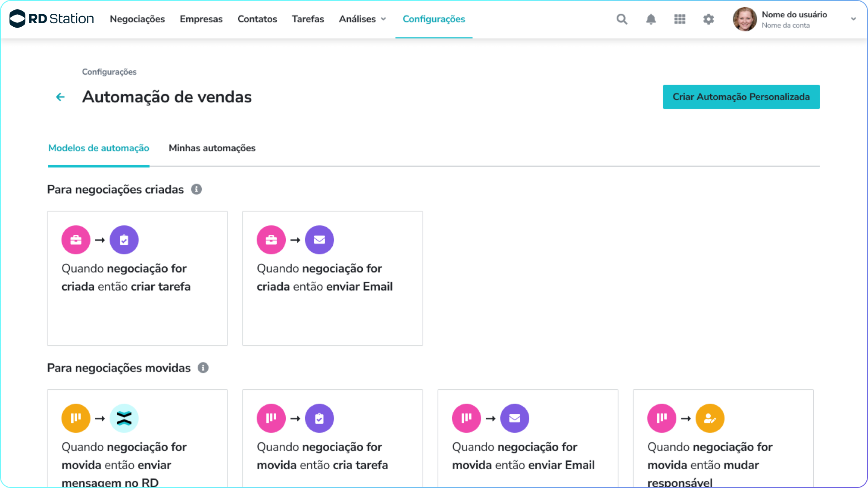Expand the Análises menu chevron
The width and height of the screenshot is (868, 488).
coord(383,19)
